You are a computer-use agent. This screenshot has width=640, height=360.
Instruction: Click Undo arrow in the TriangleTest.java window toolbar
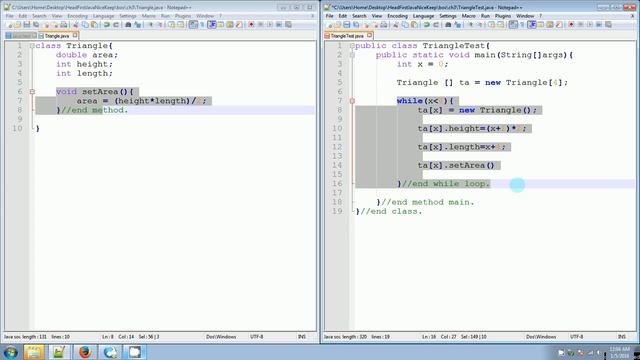pos(426,25)
